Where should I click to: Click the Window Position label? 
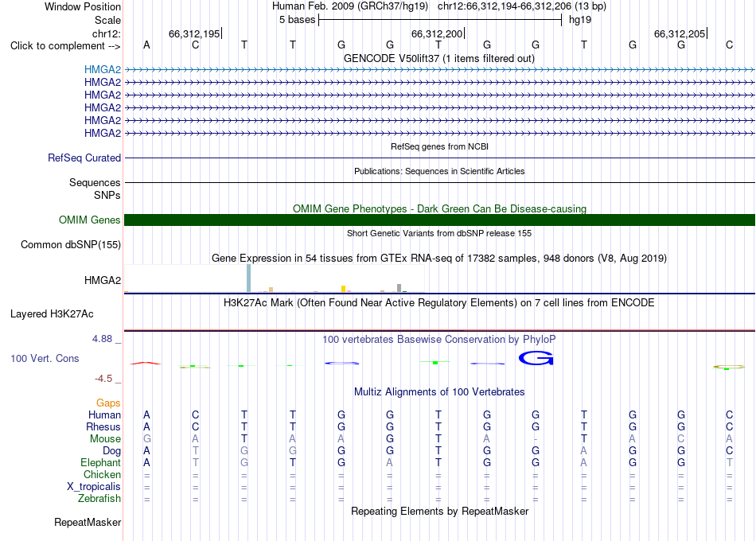pyautogui.click(x=83, y=6)
